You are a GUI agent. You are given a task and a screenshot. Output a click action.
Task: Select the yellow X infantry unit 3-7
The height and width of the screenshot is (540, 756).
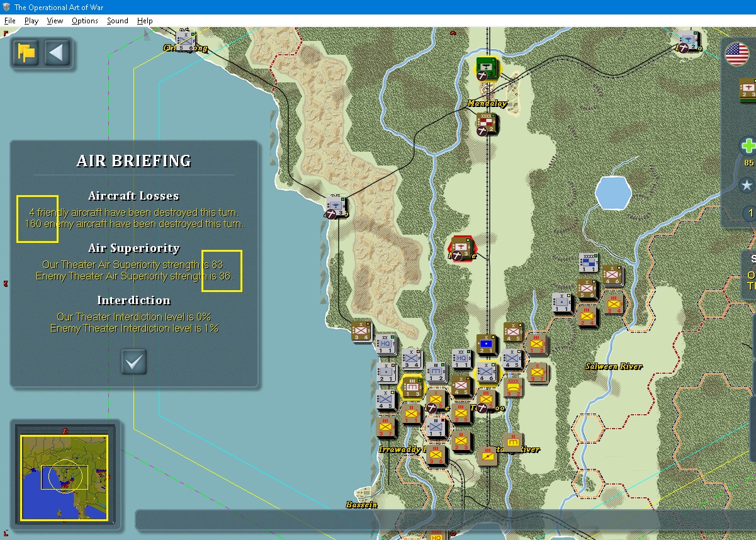[x=537, y=373]
